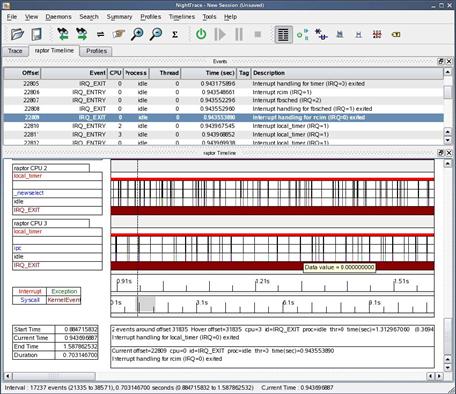
Task: Click the bottom horizontal scrollbar left arrow
Action: tap(7, 376)
